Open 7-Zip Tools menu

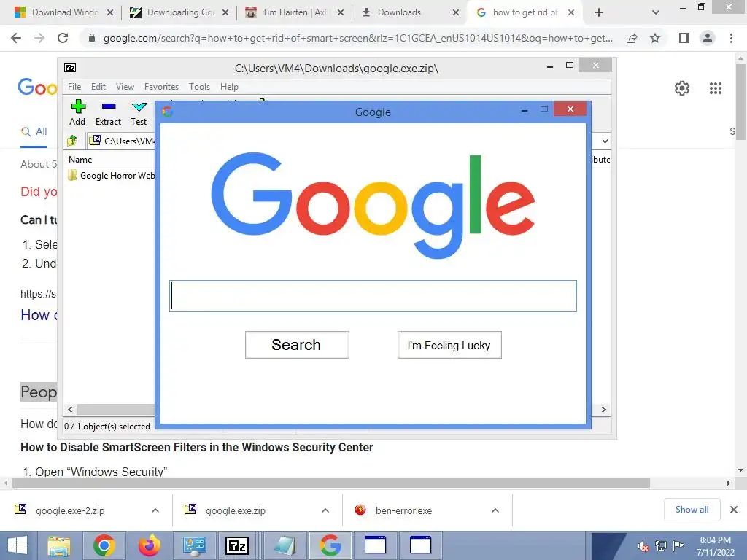[x=199, y=87]
